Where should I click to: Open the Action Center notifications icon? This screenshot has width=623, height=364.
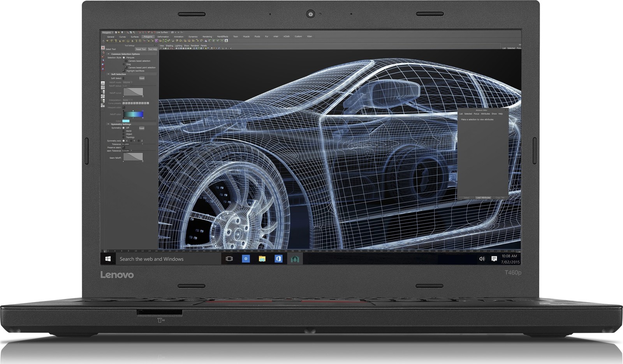(x=494, y=259)
